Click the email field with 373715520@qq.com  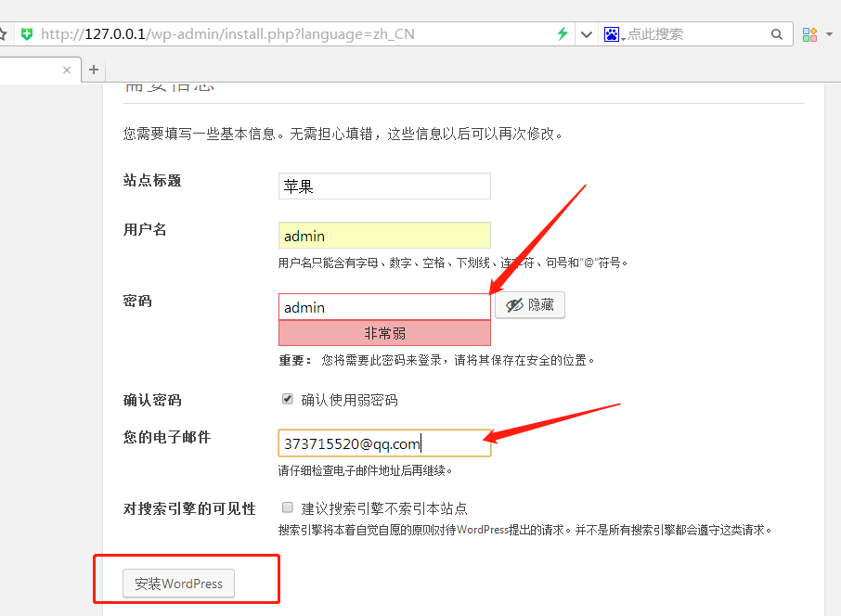pyautogui.click(x=384, y=443)
